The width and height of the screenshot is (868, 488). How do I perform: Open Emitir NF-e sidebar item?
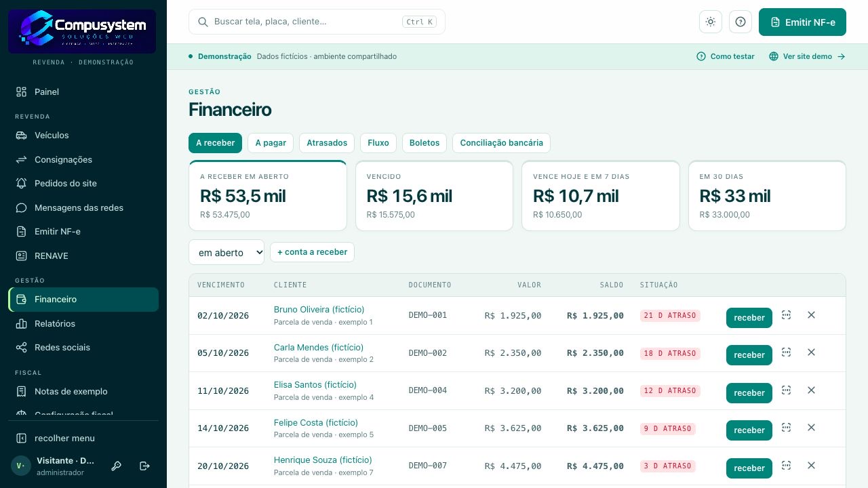[83, 231]
